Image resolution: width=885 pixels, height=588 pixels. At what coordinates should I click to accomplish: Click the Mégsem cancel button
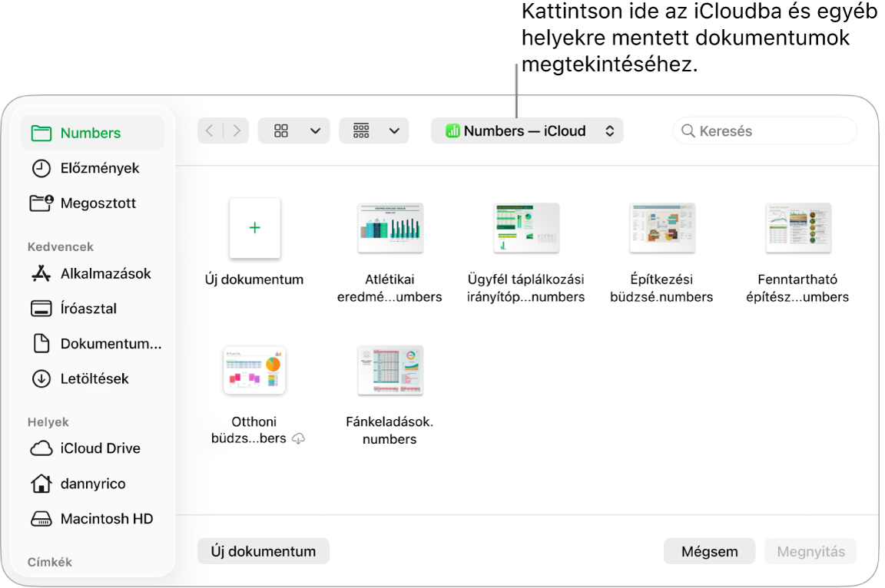710,551
